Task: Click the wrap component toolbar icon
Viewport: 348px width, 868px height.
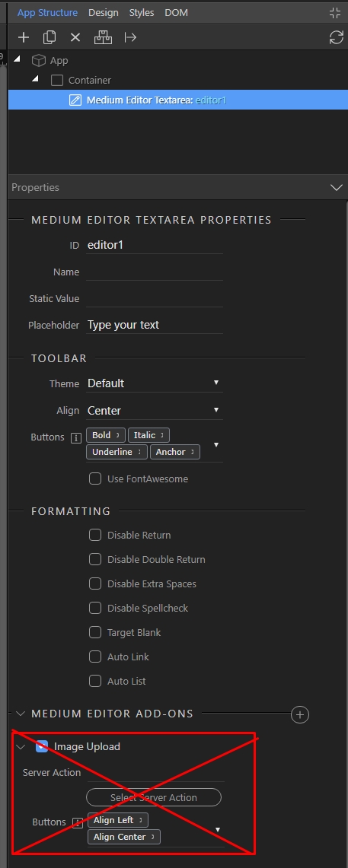Action: coord(103,37)
